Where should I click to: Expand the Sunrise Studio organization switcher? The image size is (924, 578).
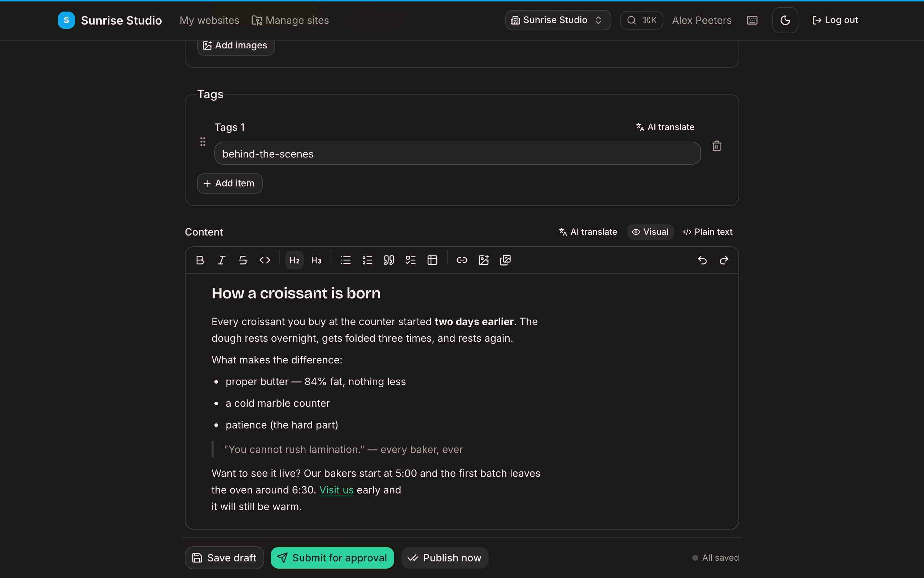click(558, 20)
